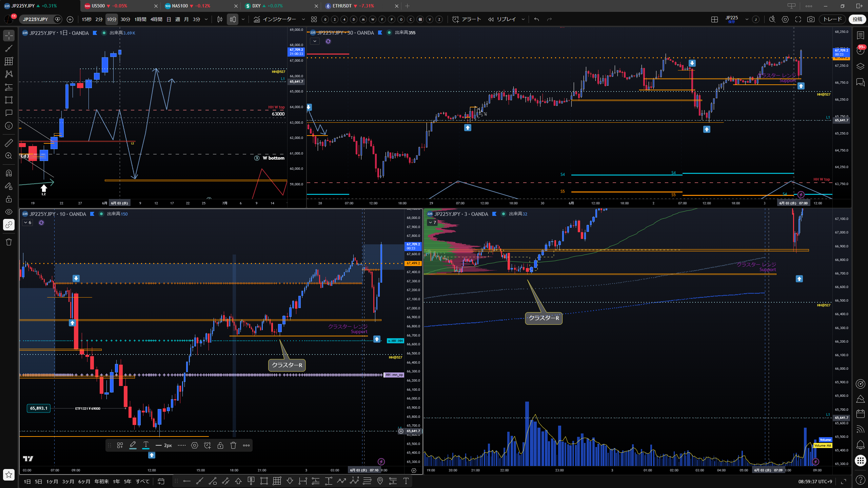This screenshot has height=488, width=868.
Task: Click the magnet mode icon
Action: point(9,173)
